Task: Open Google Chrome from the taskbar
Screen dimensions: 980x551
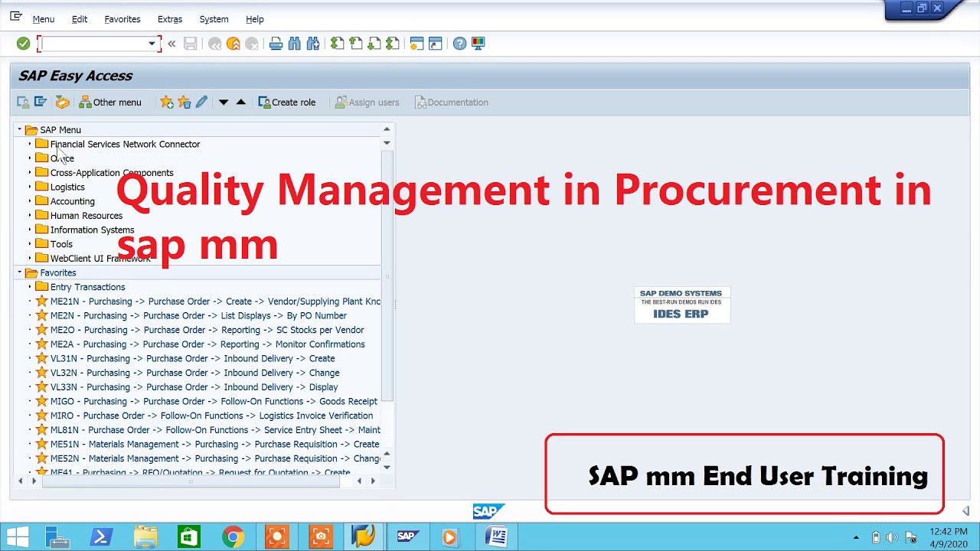Action: (x=233, y=537)
